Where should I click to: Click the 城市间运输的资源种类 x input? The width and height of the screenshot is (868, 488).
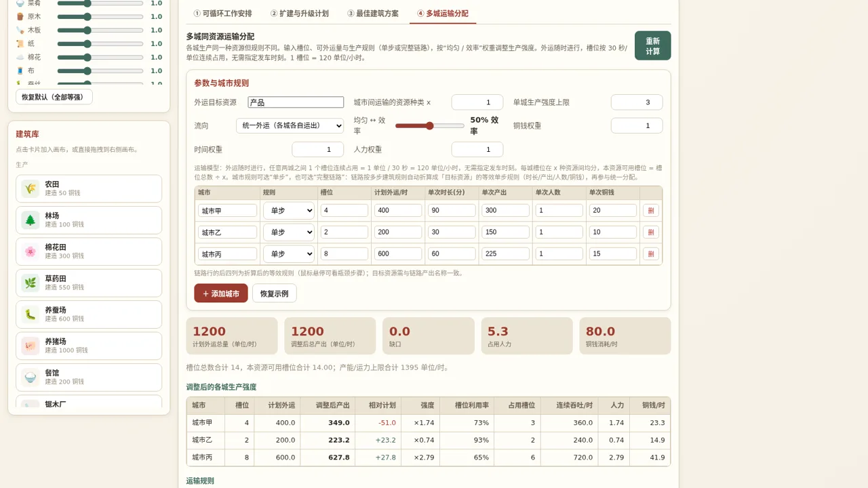477,102
